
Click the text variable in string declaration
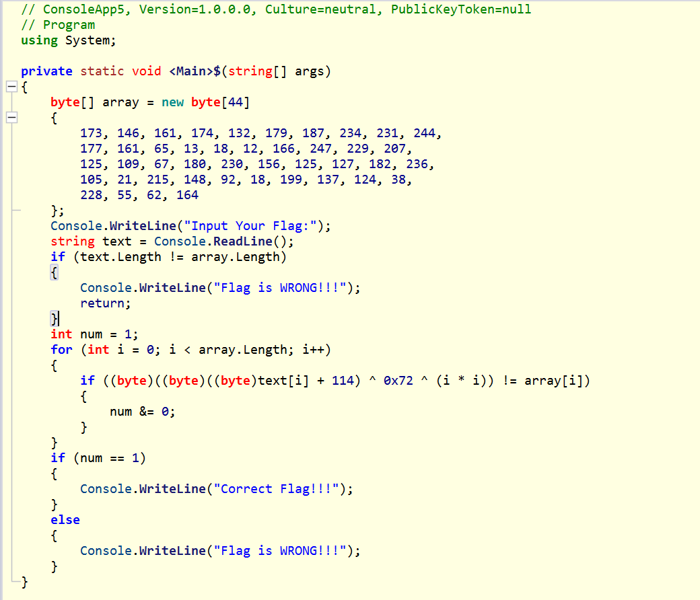pyautogui.click(x=117, y=241)
